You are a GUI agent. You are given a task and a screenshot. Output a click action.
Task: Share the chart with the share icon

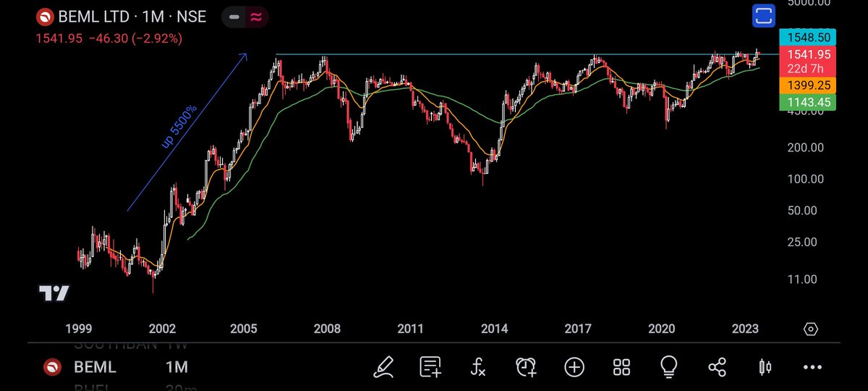(x=717, y=367)
